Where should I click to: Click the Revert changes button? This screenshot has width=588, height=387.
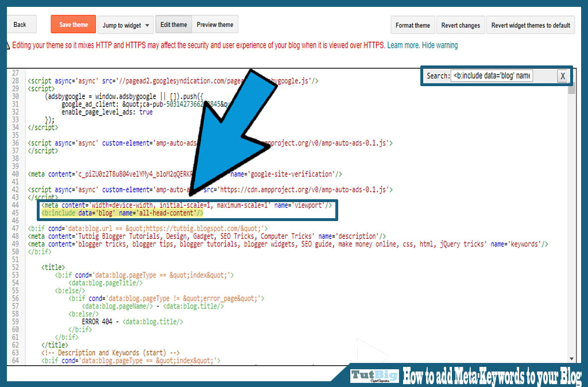tap(461, 25)
